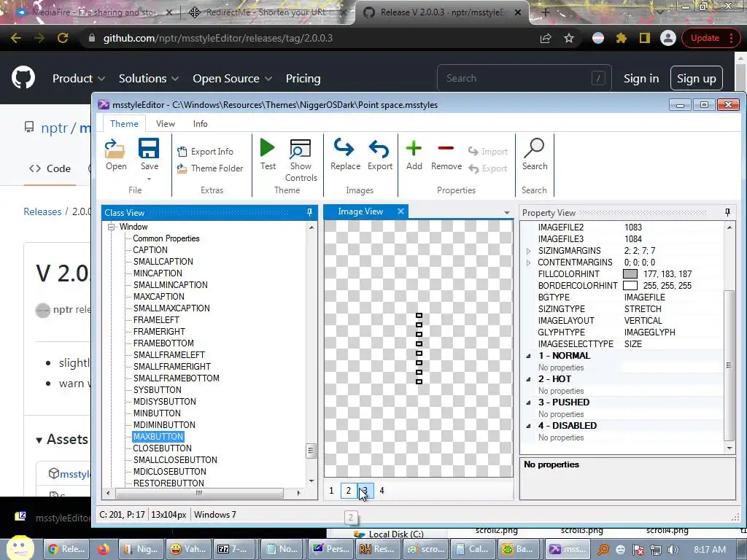Open the Save dropdown arrow
747x560 pixels.
[x=149, y=179]
